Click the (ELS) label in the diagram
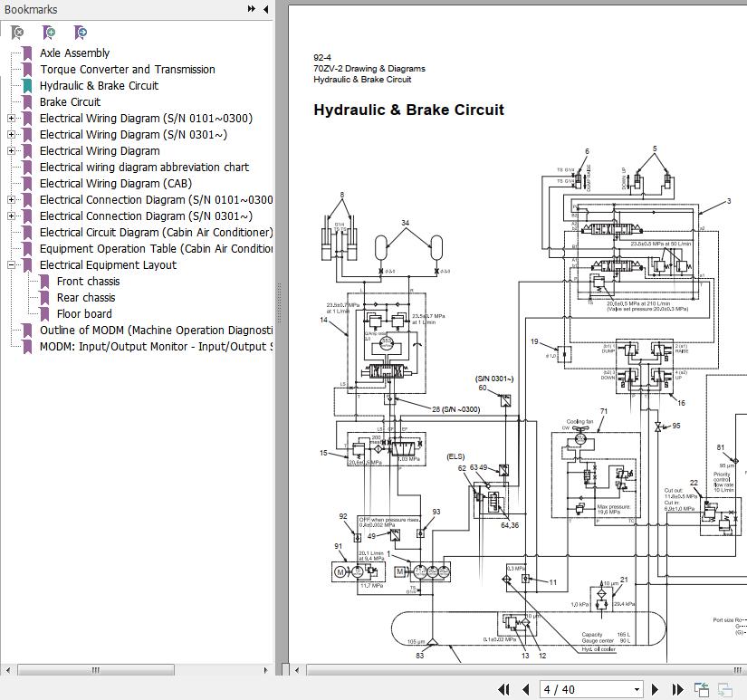Screen dimensions: 747x700 (x=455, y=456)
